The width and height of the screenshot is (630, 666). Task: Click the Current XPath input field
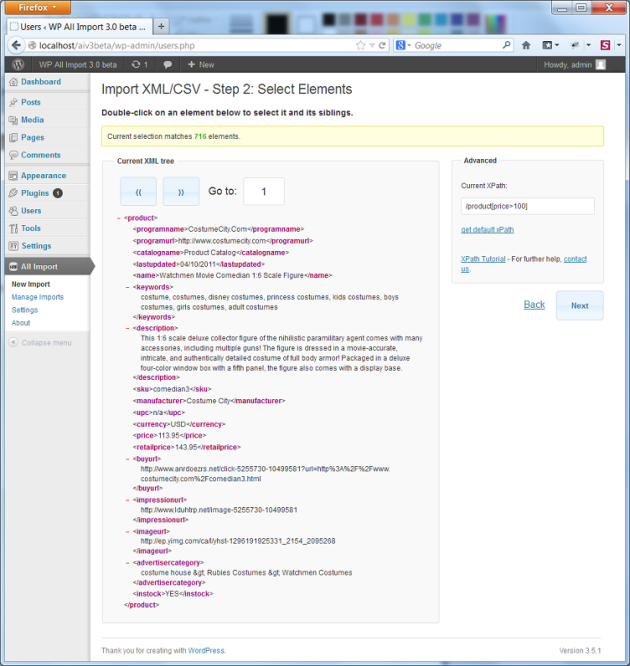pyautogui.click(x=528, y=206)
